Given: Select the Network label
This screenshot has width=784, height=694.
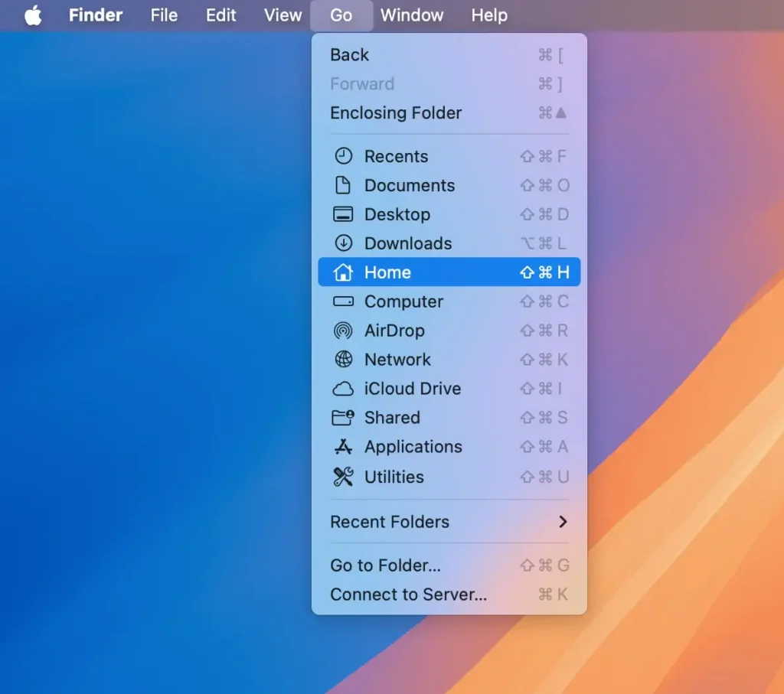Looking at the screenshot, I should [397, 359].
